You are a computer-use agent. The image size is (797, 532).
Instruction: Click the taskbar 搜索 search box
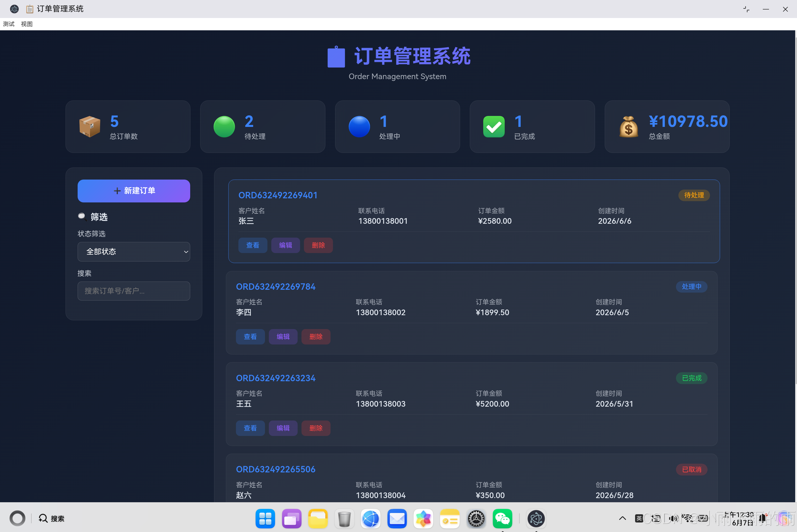coord(52,518)
